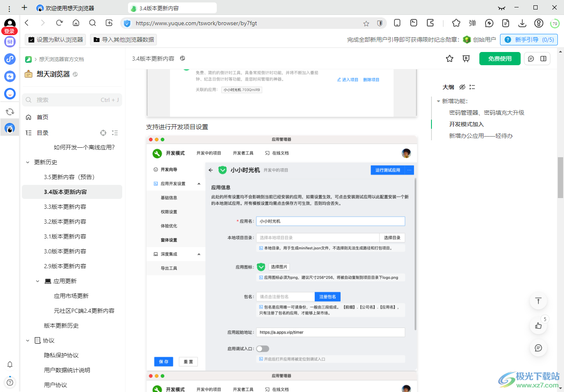The width and height of the screenshot is (564, 392).
Task: Click the 搜索 search input field
Action: tap(72, 100)
